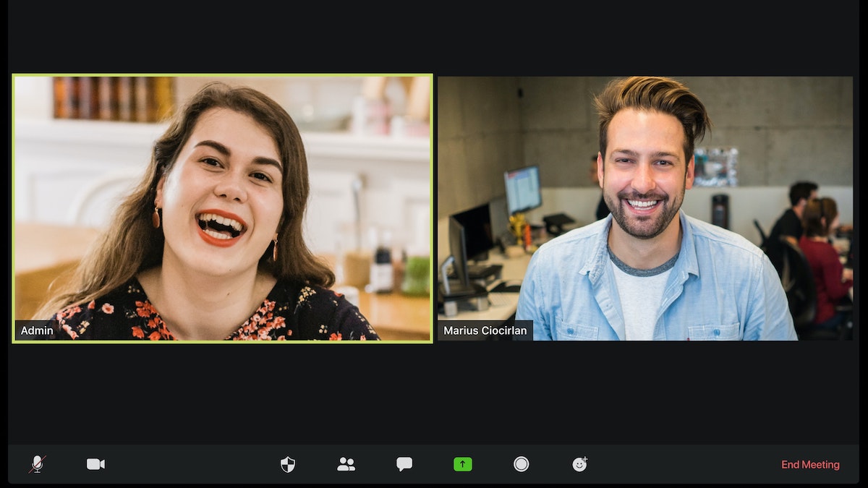The width and height of the screenshot is (868, 488).
Task: Click the computer monitor behind Marius
Action: (x=522, y=189)
